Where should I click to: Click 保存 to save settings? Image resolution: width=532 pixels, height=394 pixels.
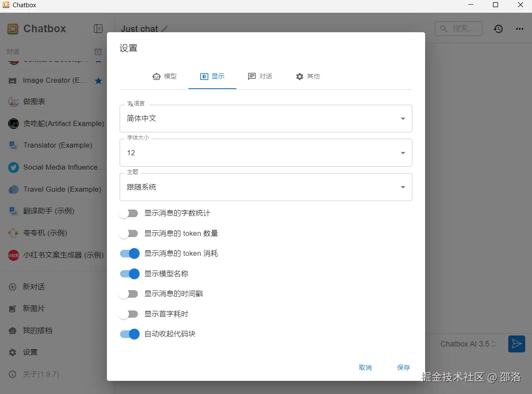(403, 368)
